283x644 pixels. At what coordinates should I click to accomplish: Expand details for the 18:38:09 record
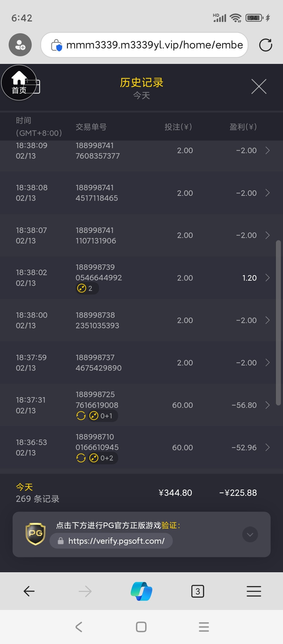tap(267, 151)
